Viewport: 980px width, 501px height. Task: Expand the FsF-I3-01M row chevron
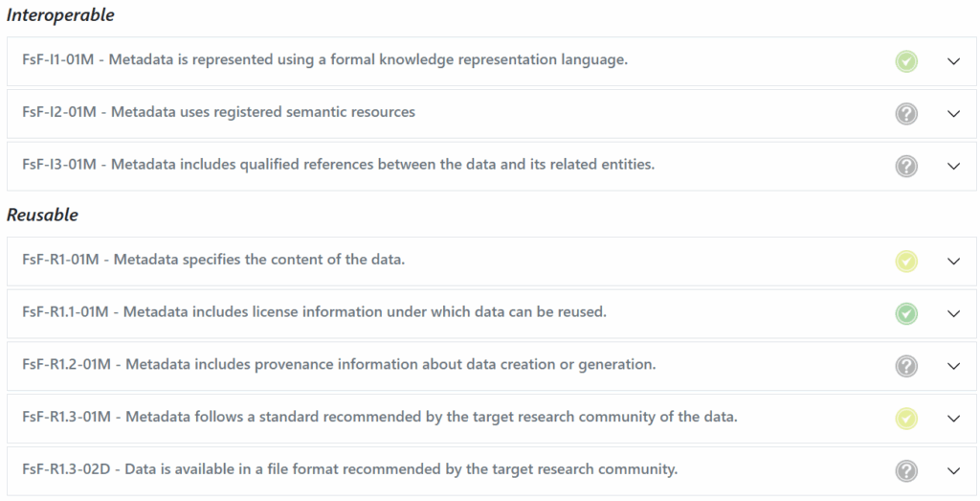click(x=953, y=167)
